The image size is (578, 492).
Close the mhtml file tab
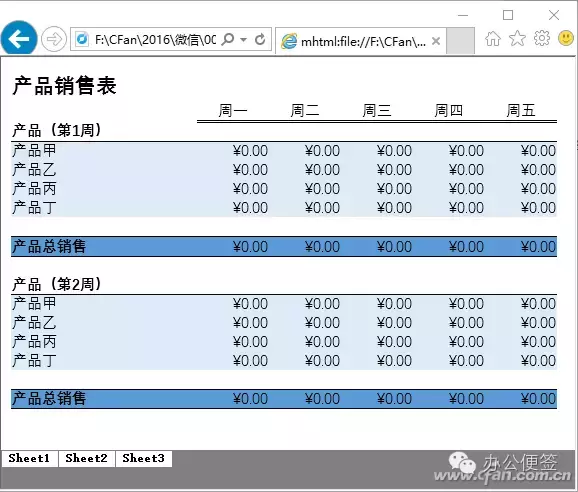[436, 41]
